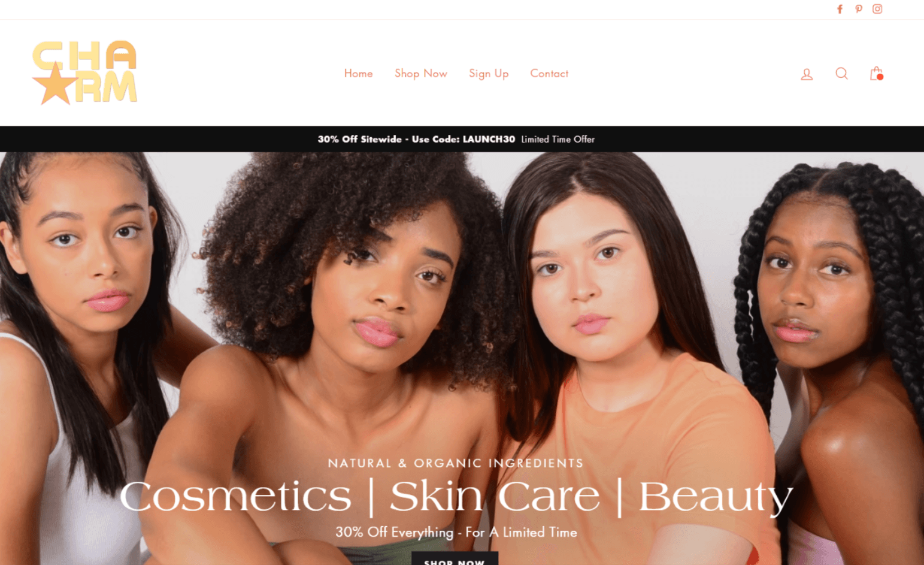Open search with the magnifier icon
Viewport: 924px width, 565px height.
coord(841,73)
